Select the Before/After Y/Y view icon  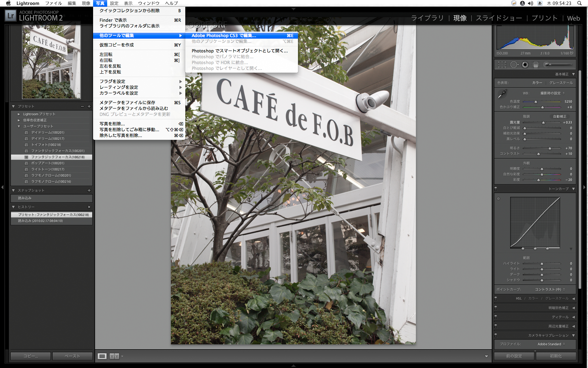(x=114, y=356)
